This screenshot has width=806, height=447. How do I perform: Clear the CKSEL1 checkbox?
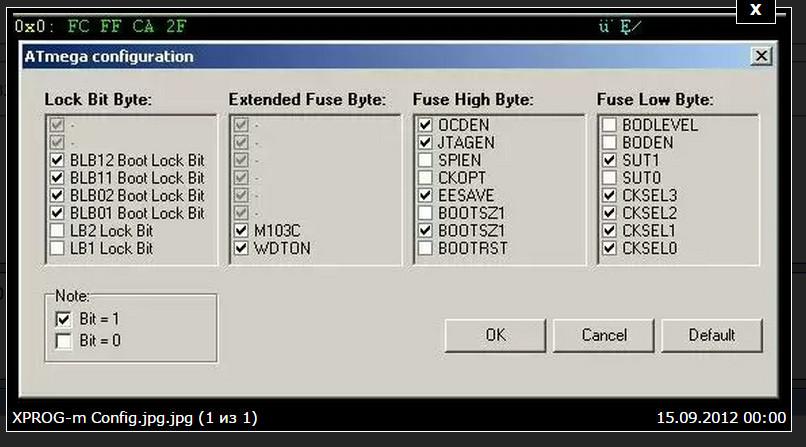[x=609, y=231]
